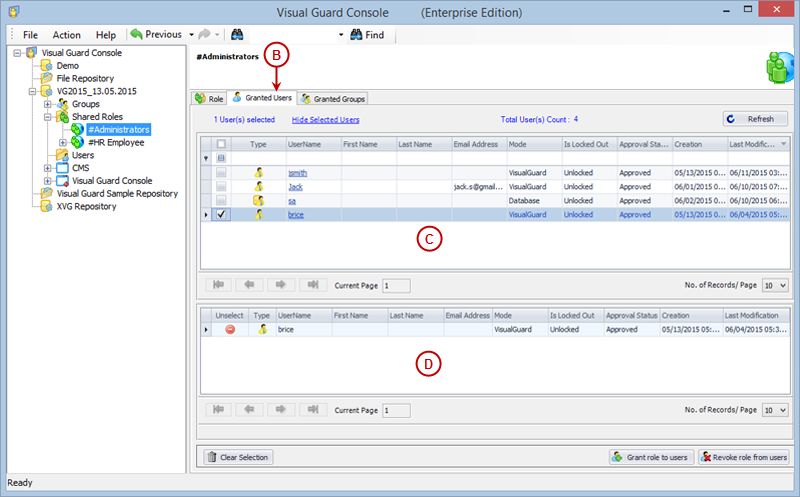
Task: Click the upper Current Page input field
Action: tap(396, 286)
